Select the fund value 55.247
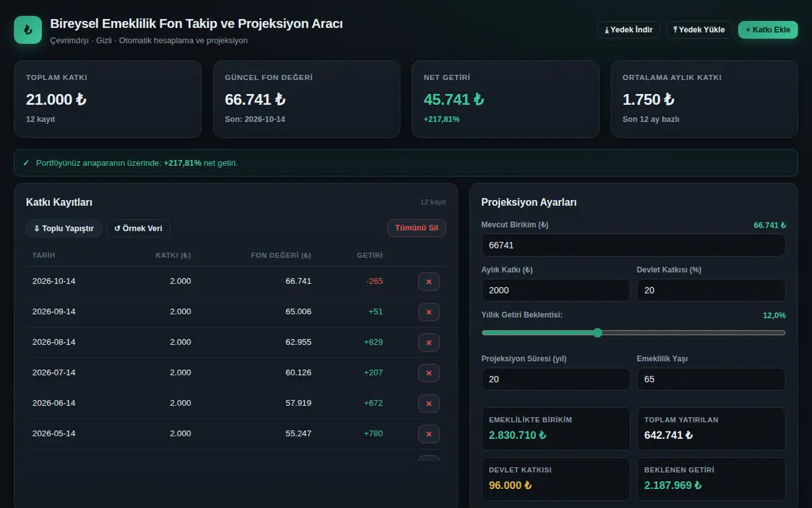Image resolution: width=812 pixels, height=508 pixels. click(x=298, y=433)
